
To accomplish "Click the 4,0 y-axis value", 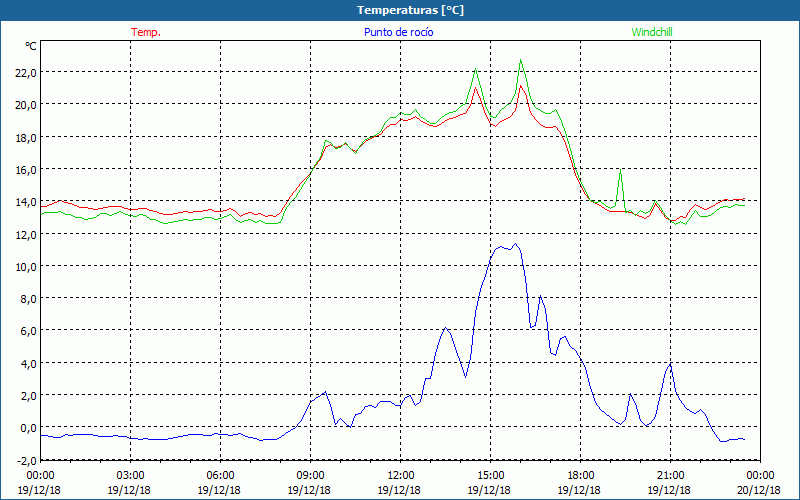I will 29,363.
